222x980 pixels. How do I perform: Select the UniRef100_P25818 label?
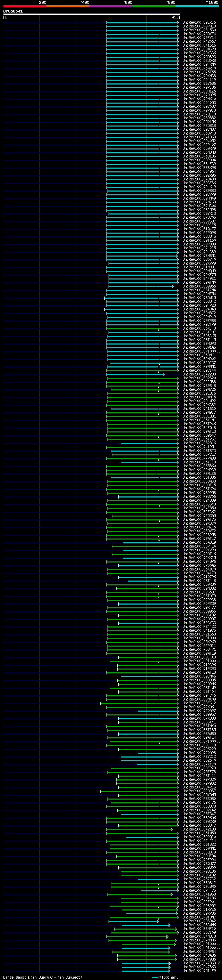pos(199,125)
